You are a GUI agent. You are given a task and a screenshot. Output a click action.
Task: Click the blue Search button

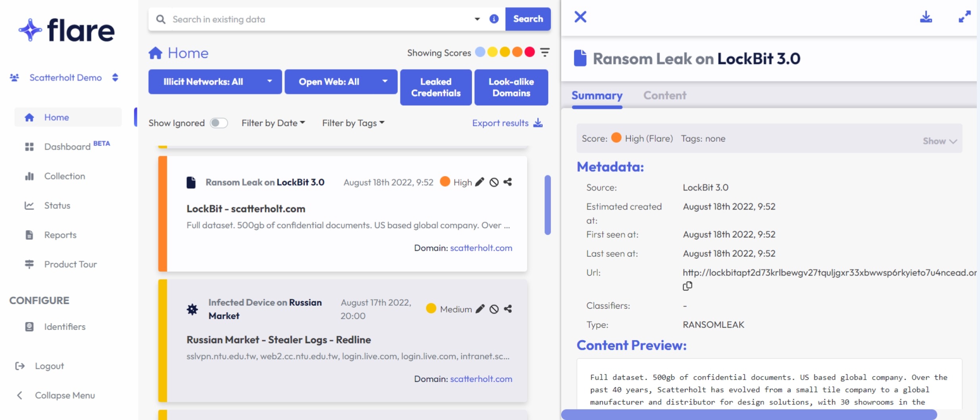tap(528, 19)
